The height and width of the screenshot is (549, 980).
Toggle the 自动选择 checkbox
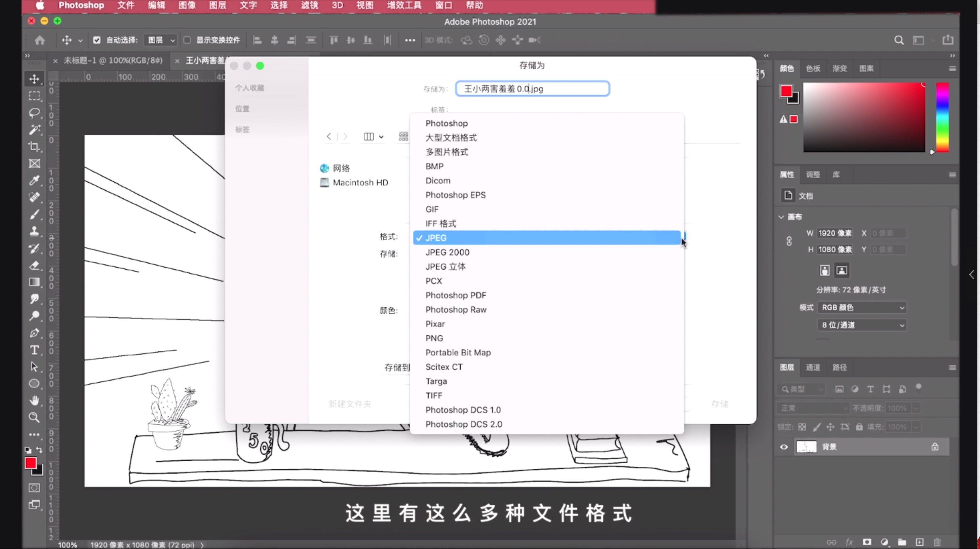tap(97, 40)
